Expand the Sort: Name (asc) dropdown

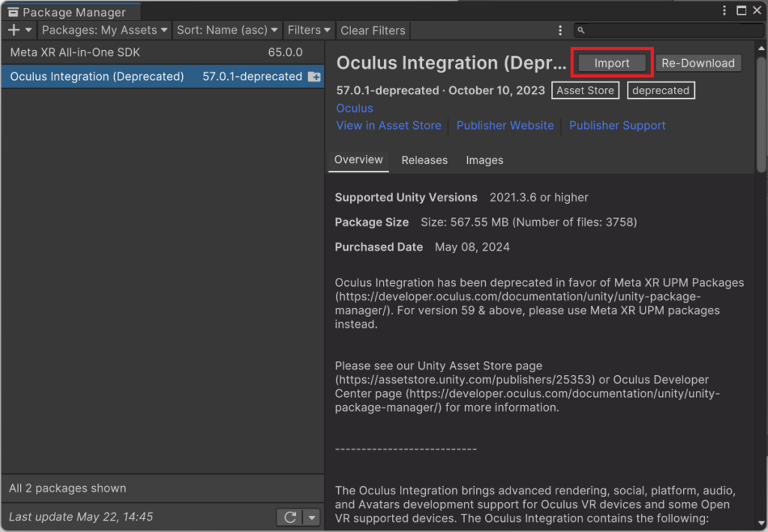[227, 30]
